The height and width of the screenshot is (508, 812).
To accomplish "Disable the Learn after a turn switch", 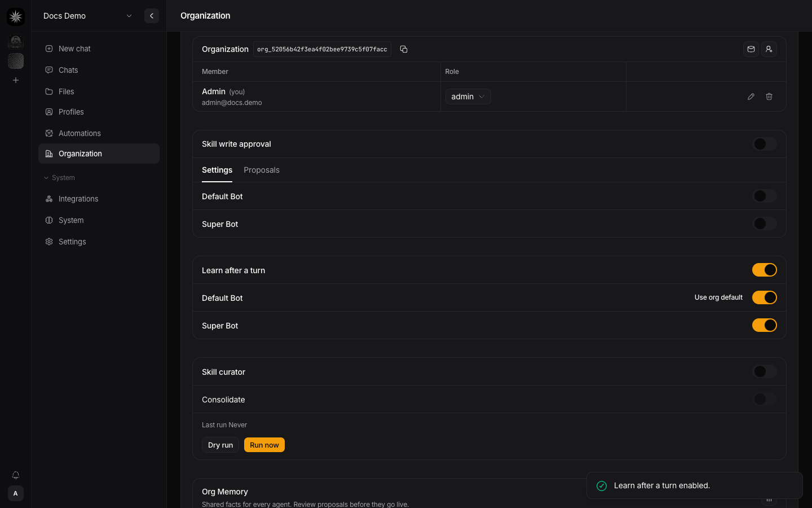I will [x=765, y=270].
